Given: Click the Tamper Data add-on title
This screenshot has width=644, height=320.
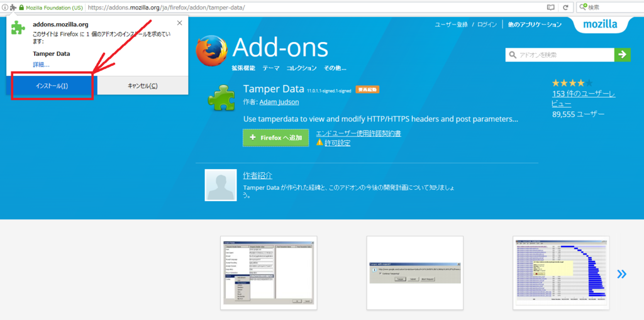Looking at the screenshot, I should pos(274,89).
